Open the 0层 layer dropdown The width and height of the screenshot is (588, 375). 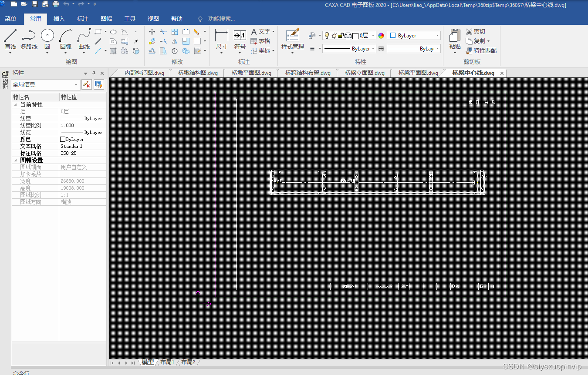click(x=373, y=36)
